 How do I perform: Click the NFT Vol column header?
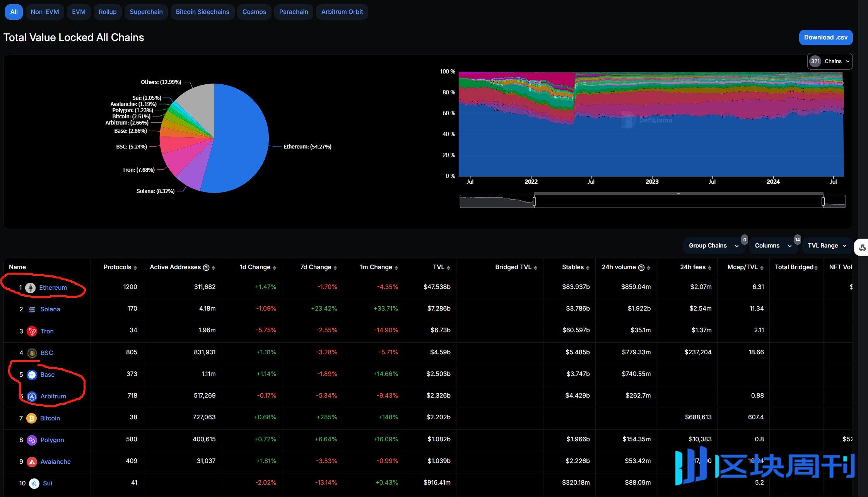click(841, 267)
